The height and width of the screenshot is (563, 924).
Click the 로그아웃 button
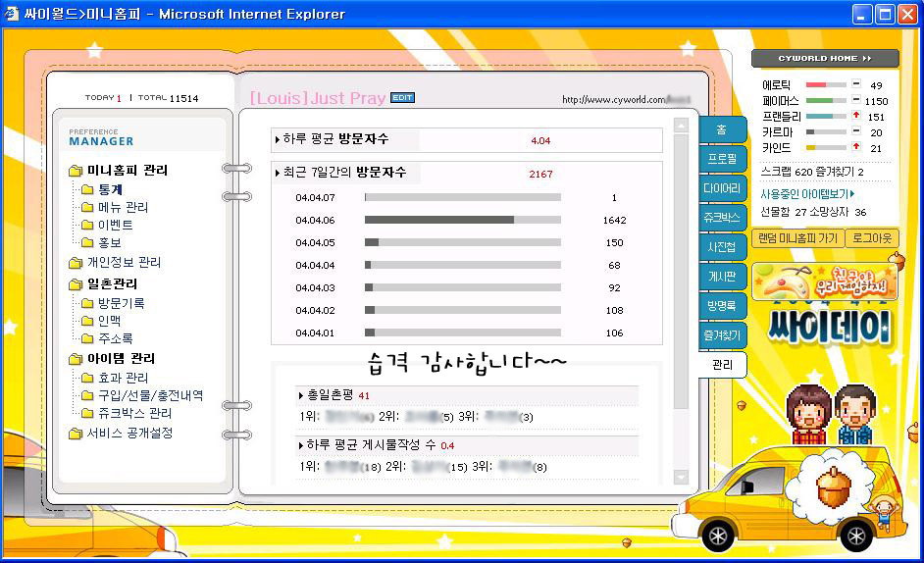[x=872, y=238]
